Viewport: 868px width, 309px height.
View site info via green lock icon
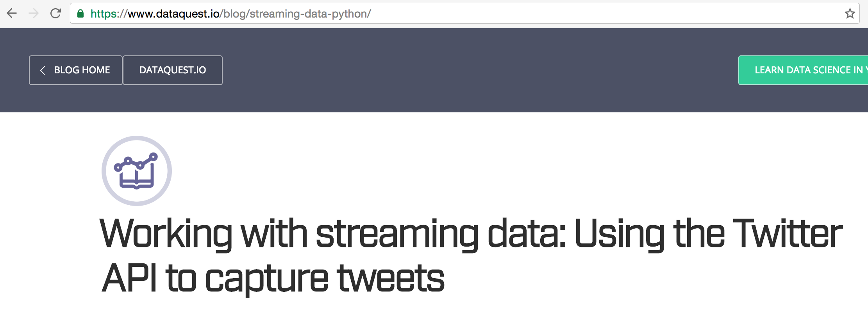(80, 14)
